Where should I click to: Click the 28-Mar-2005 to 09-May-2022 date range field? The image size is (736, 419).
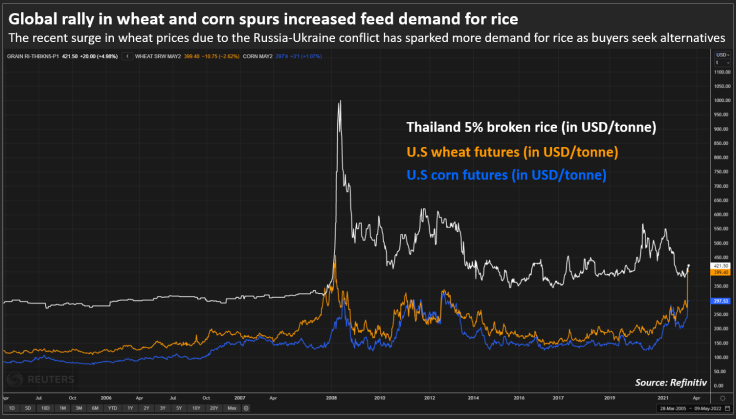690,409
